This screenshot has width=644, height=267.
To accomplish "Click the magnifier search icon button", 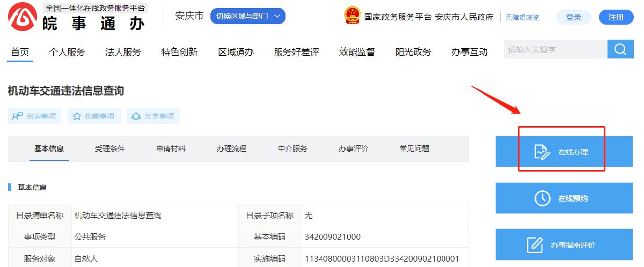I will [x=620, y=50].
